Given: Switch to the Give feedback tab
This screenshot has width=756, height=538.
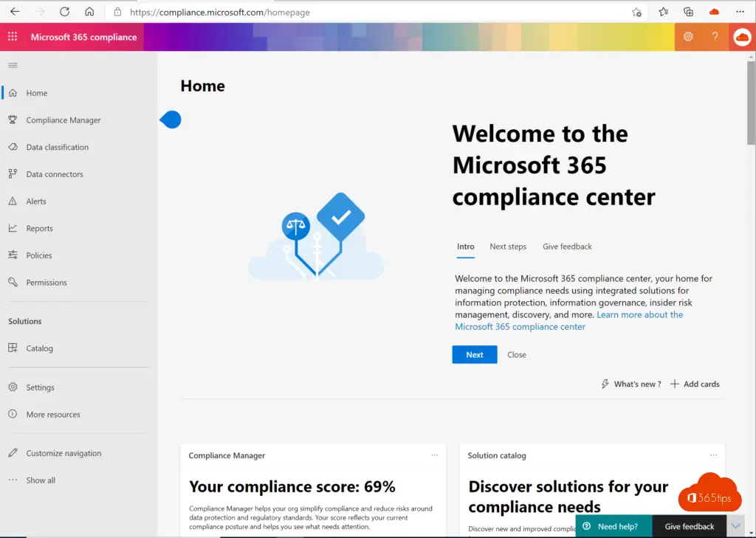Looking at the screenshot, I should [x=567, y=246].
